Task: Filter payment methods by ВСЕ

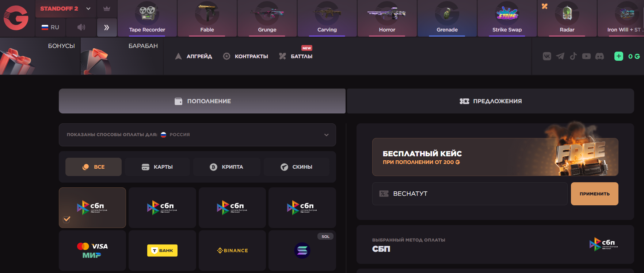Action: point(94,167)
